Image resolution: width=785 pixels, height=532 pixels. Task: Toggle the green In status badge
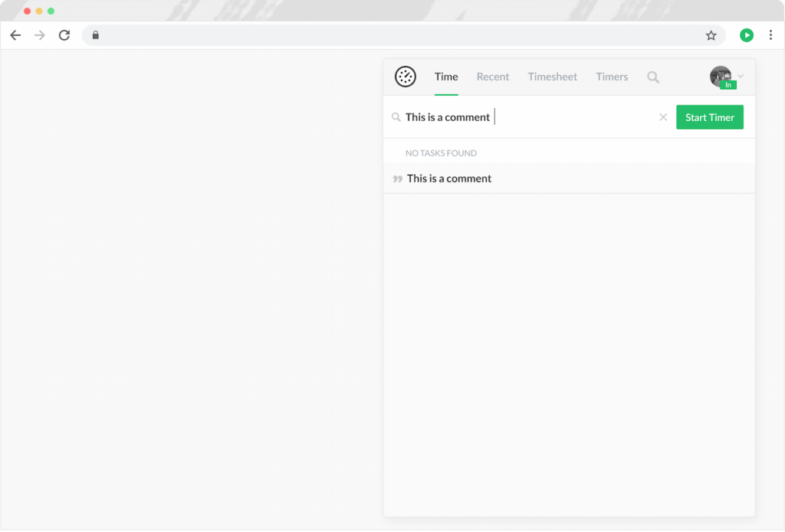click(x=728, y=84)
